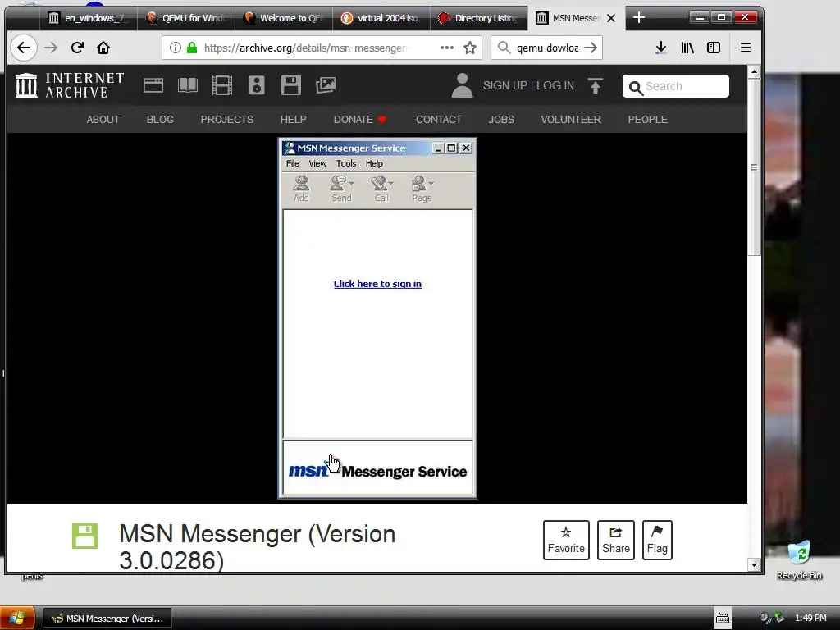Close the MSN Messenger browser tab
This screenshot has width=840, height=630.
[611, 18]
